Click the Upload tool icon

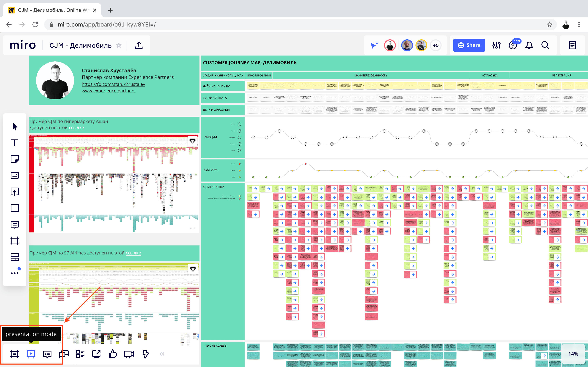14,192
